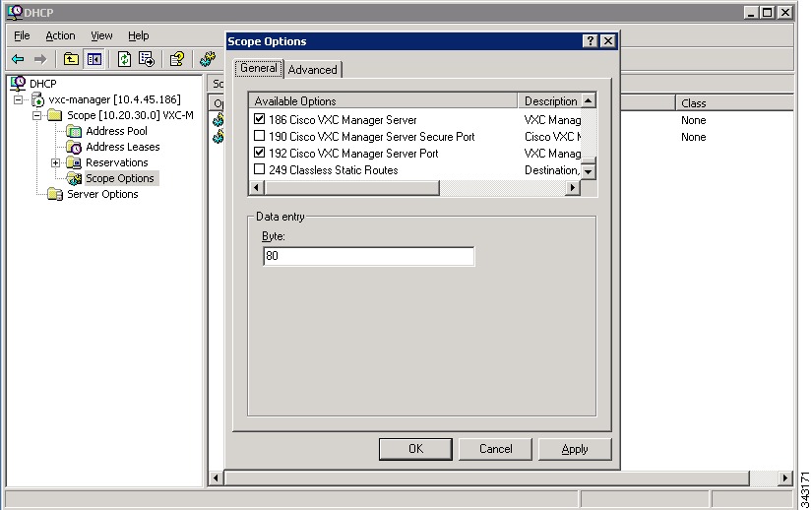Click the Cancel button
Image resolution: width=812 pixels, height=510 pixels.
tap(495, 449)
